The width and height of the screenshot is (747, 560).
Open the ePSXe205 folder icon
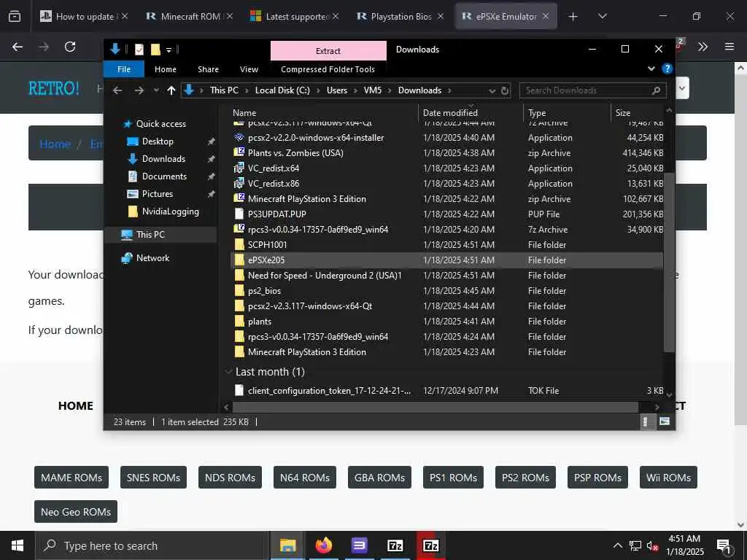(239, 260)
